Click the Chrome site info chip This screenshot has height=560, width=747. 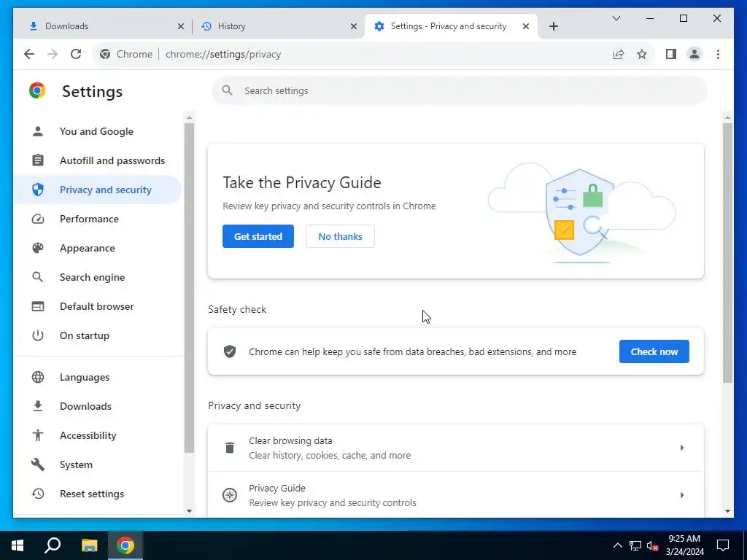tap(126, 54)
